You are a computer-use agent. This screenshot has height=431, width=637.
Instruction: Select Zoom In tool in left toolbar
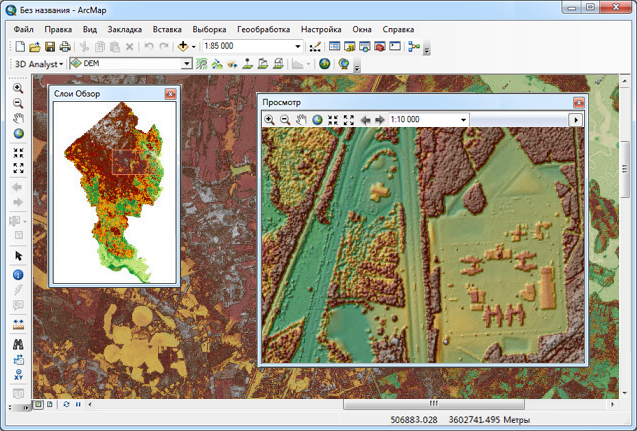(x=18, y=88)
